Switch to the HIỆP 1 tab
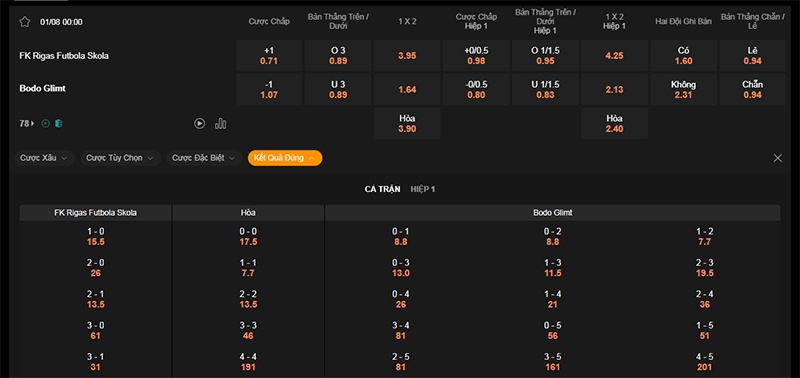Viewport: 800px width, 378px height. tap(423, 189)
